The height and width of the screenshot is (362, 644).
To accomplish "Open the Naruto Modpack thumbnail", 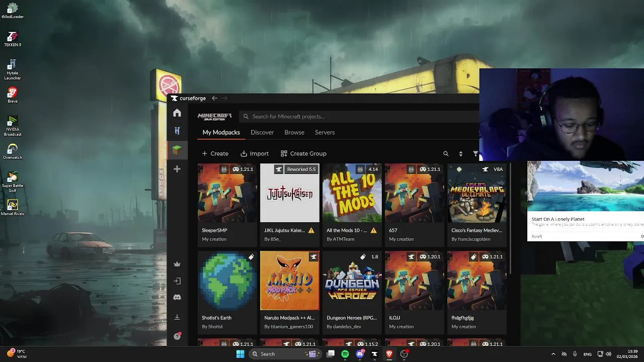I will pyautogui.click(x=289, y=281).
